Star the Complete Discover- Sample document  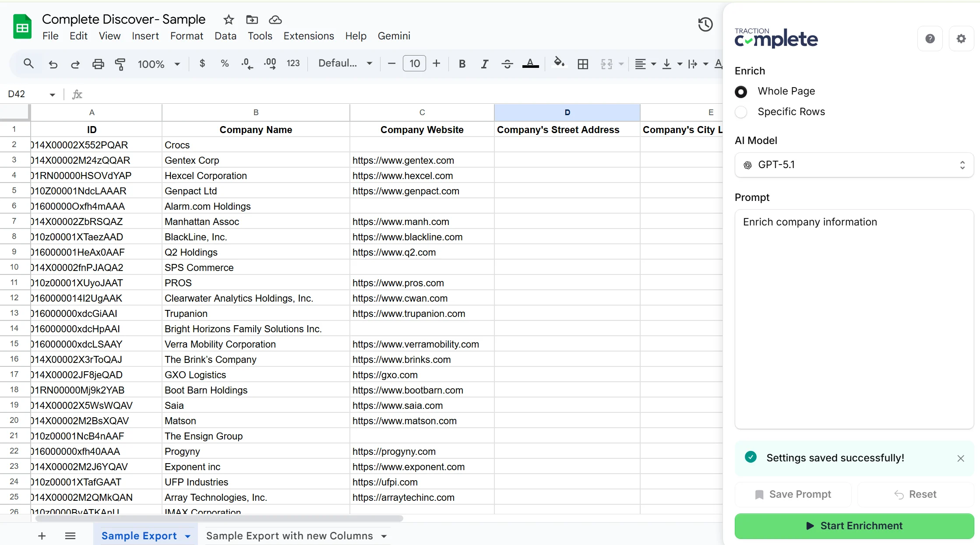pos(229,20)
